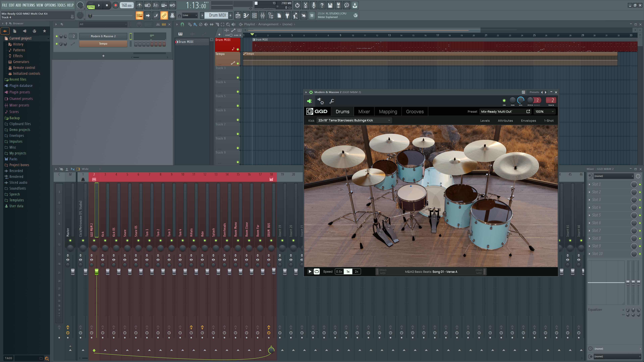Select the playlist magnet snap icon
Viewport: 644px width, 362px height.
tap(182, 24)
